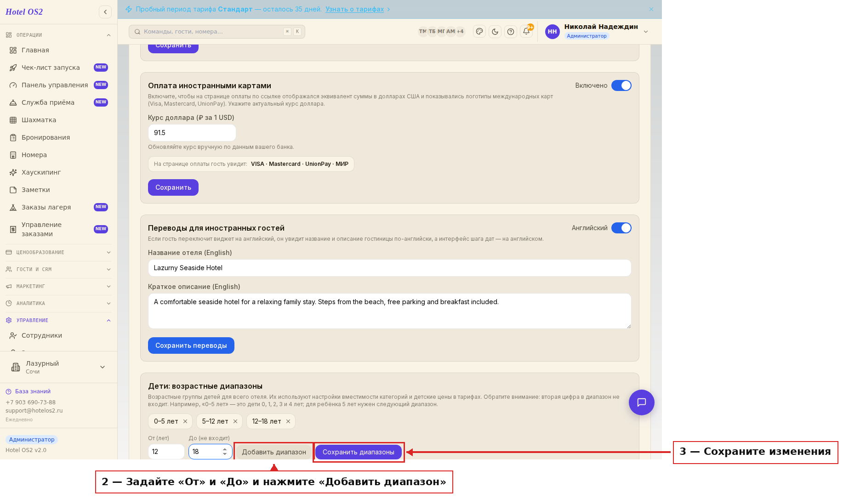Open the Узнать о тарифах link

coord(354,9)
